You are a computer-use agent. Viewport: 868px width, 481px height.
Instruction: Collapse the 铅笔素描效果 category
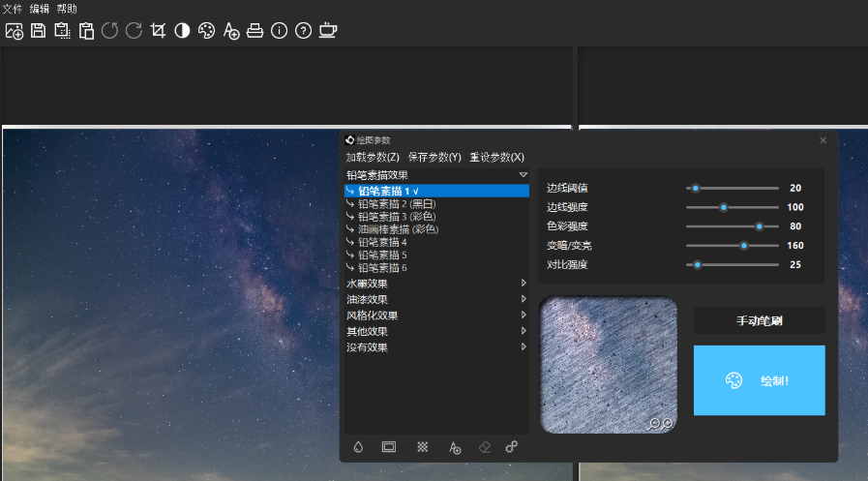point(523,175)
